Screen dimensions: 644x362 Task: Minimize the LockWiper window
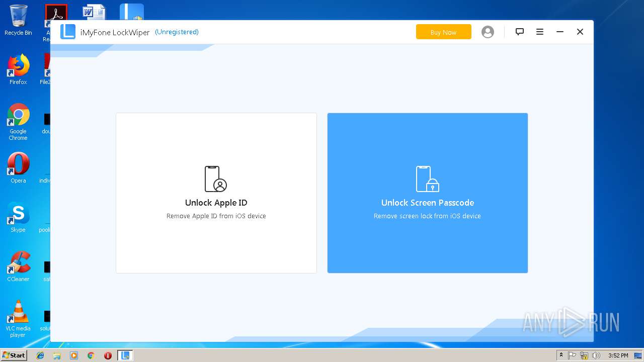pyautogui.click(x=560, y=32)
